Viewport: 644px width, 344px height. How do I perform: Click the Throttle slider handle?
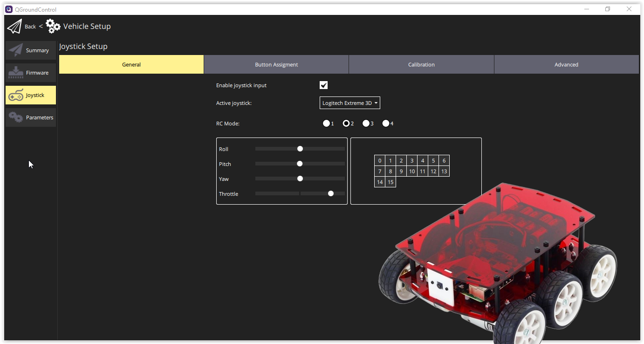[331, 193]
